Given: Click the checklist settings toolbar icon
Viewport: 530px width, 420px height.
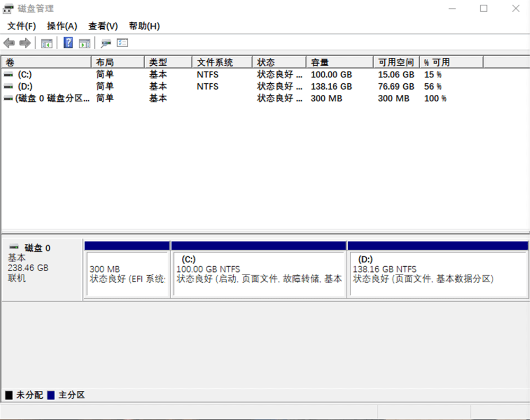Looking at the screenshot, I should pyautogui.click(x=122, y=43).
